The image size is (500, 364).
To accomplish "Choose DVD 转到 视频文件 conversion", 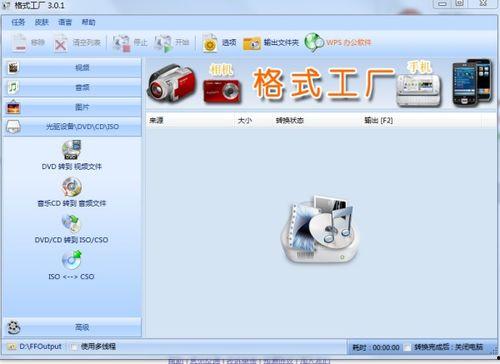I will click(71, 155).
